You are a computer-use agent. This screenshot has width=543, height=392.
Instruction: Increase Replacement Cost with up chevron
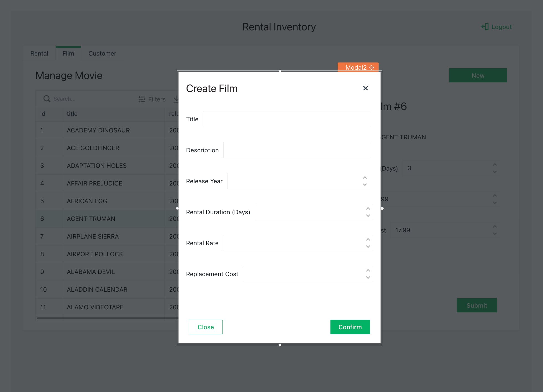[x=368, y=271]
